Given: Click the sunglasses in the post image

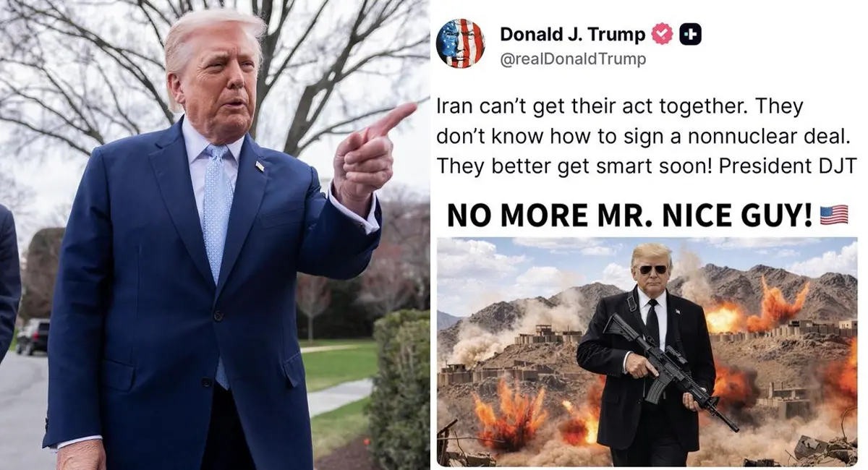Looking at the screenshot, I should click(x=654, y=269).
